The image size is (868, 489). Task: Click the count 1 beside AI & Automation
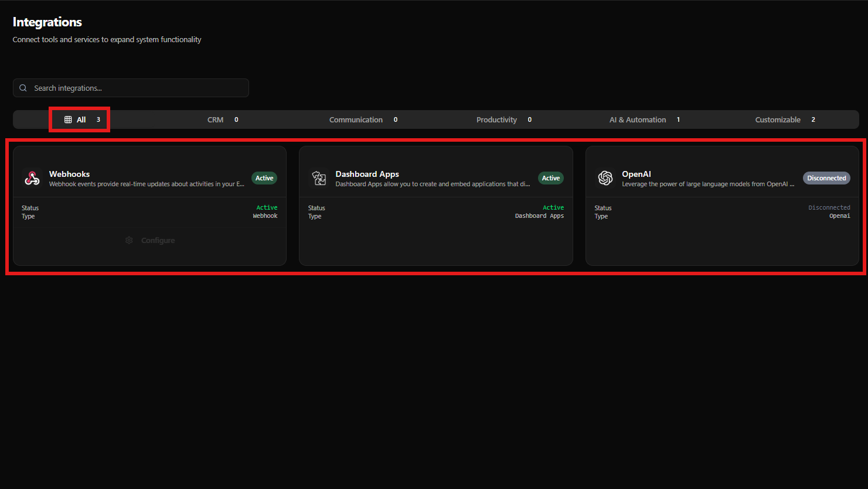(678, 119)
